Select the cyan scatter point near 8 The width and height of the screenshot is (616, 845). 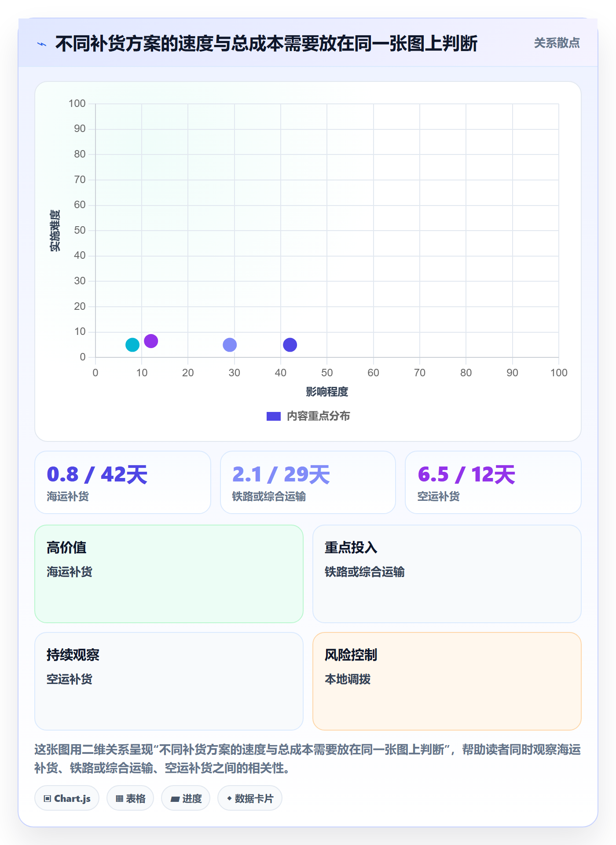[132, 345]
